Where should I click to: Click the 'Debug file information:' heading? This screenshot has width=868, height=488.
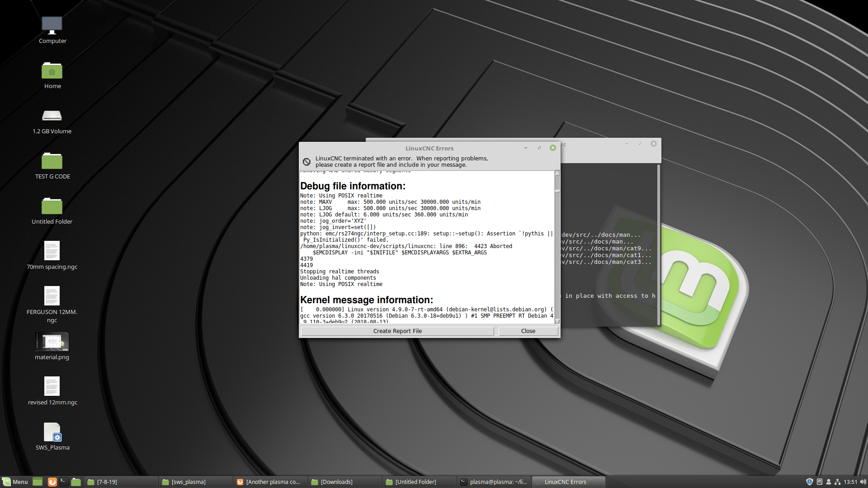pos(353,186)
